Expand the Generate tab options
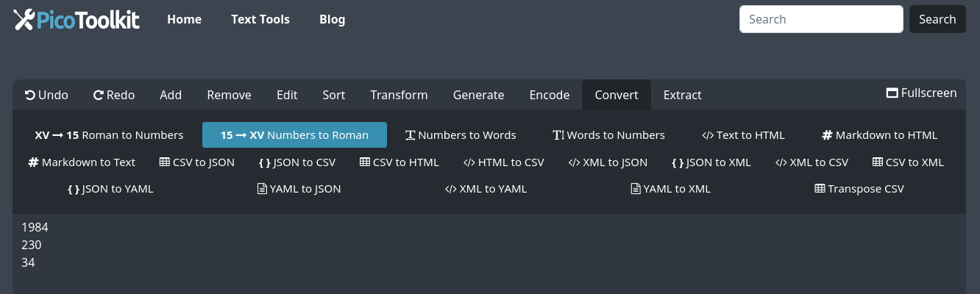The width and height of the screenshot is (980, 294). tap(478, 95)
